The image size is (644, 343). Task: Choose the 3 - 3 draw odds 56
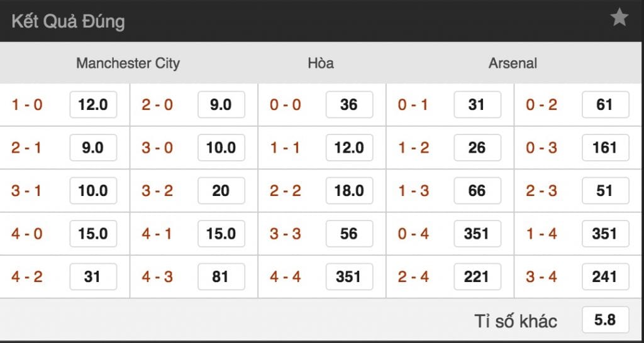349,234
